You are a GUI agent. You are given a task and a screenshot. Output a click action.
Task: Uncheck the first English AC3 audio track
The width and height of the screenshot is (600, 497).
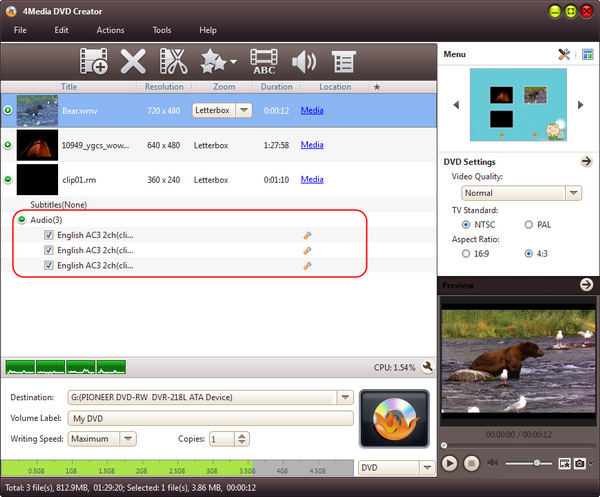click(x=48, y=235)
